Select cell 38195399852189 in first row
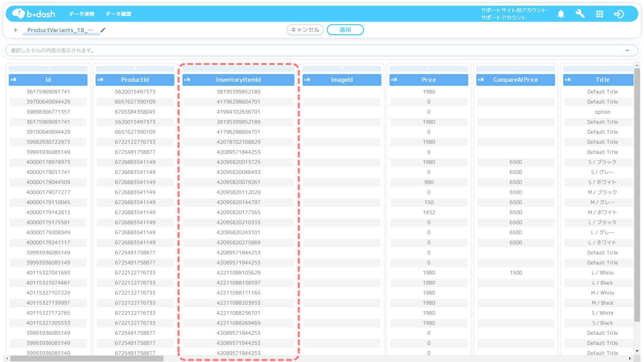Viewport: 644px width, 362px height. click(239, 92)
